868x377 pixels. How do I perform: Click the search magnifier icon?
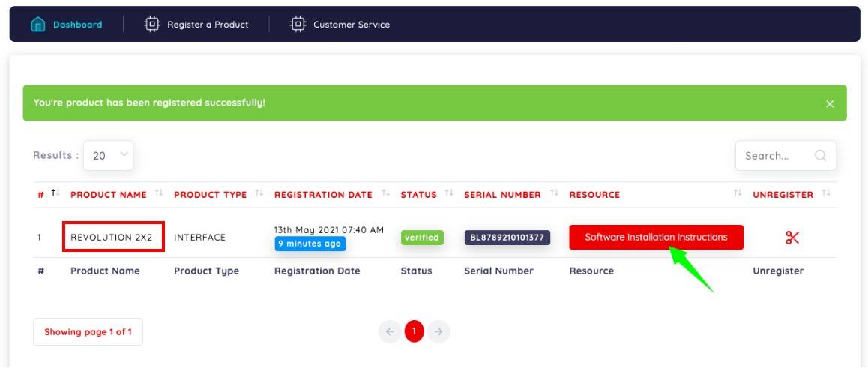820,156
